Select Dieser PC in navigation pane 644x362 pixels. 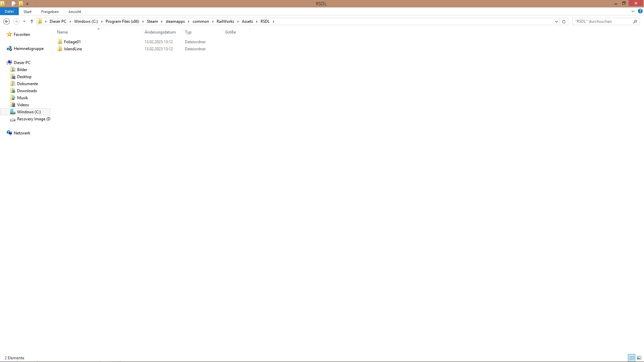point(22,63)
